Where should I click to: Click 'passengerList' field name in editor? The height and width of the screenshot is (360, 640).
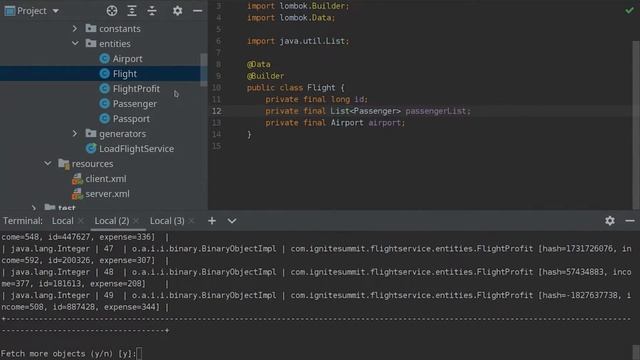(436, 111)
